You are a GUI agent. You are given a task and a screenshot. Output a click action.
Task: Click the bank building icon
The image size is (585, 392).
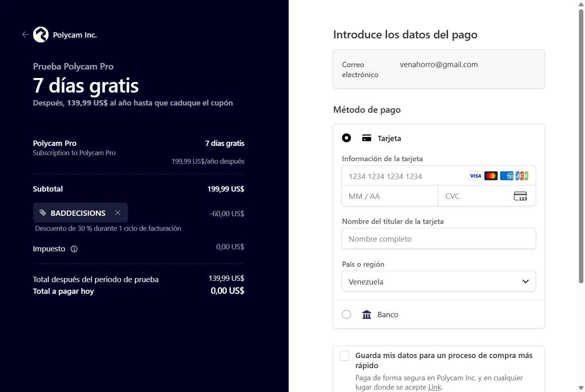(x=367, y=314)
